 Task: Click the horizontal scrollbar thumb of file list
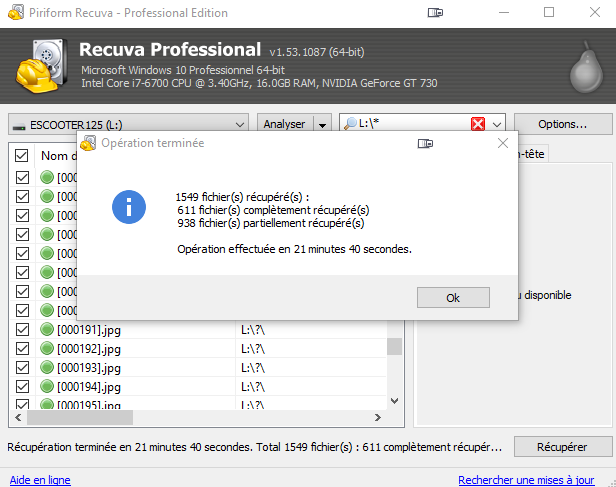pyautogui.click(x=80, y=417)
